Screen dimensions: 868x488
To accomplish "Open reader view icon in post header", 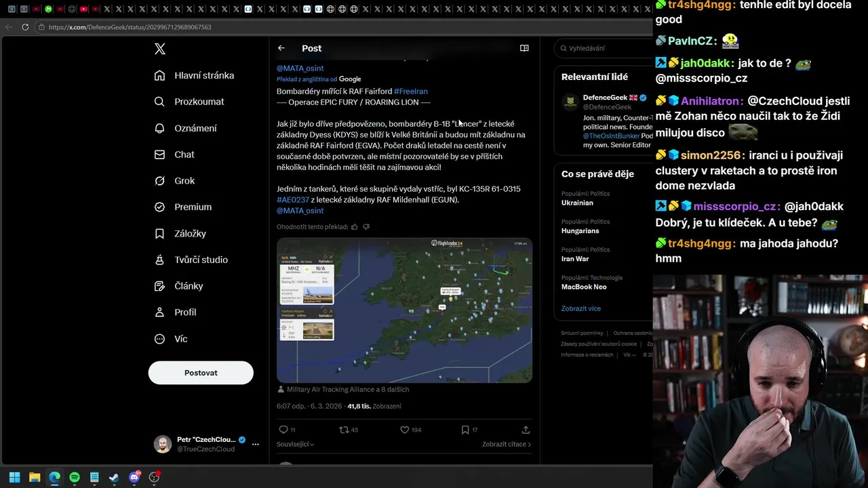I will (524, 48).
